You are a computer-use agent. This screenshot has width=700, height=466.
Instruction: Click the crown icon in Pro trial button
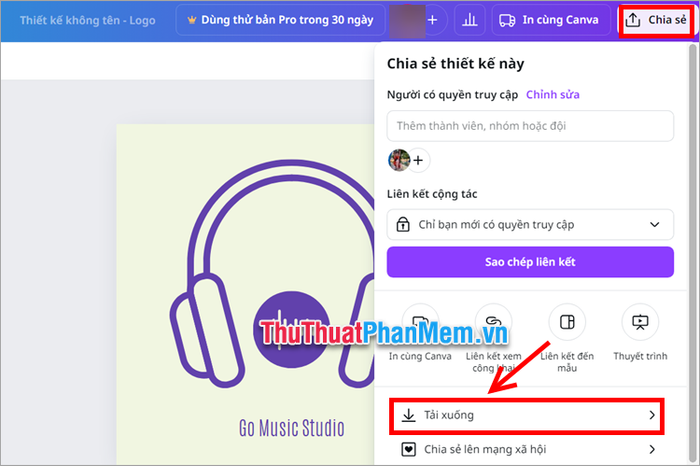click(x=192, y=20)
